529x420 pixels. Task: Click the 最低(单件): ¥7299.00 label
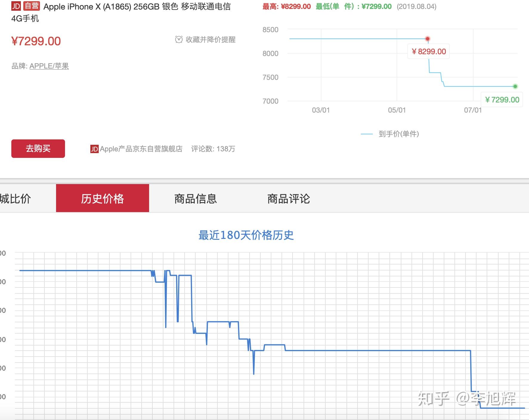(354, 7)
